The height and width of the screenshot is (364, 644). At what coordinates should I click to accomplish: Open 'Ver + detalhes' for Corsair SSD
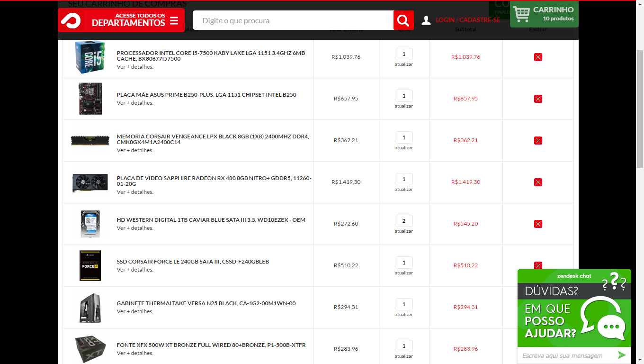[135, 270]
